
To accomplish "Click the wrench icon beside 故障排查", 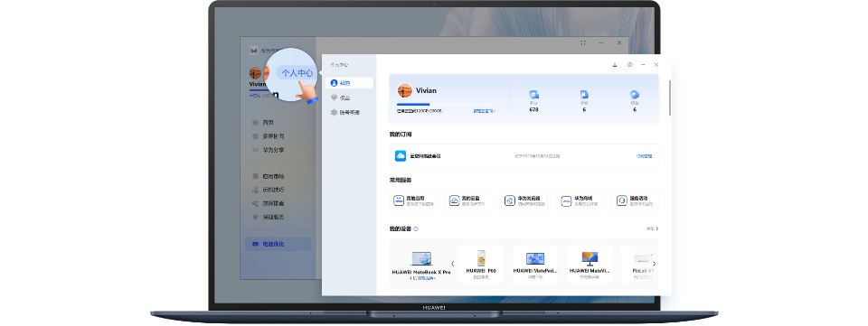I will pos(255,203).
